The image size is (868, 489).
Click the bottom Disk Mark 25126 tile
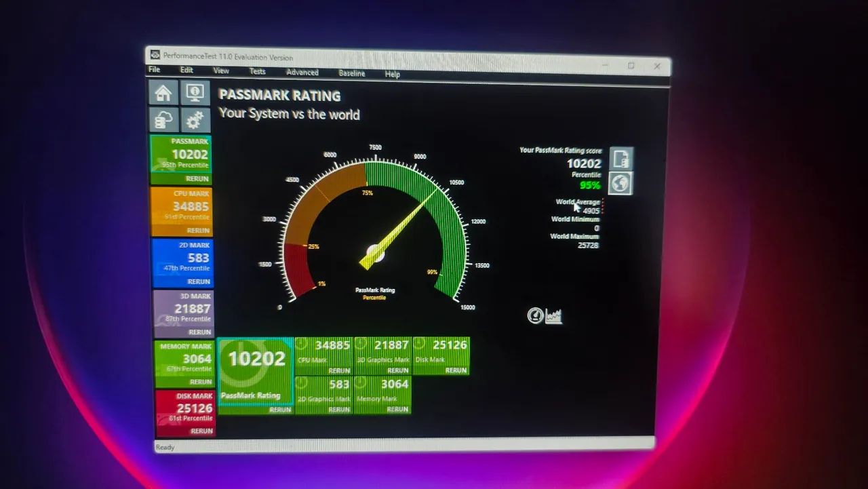(x=441, y=356)
